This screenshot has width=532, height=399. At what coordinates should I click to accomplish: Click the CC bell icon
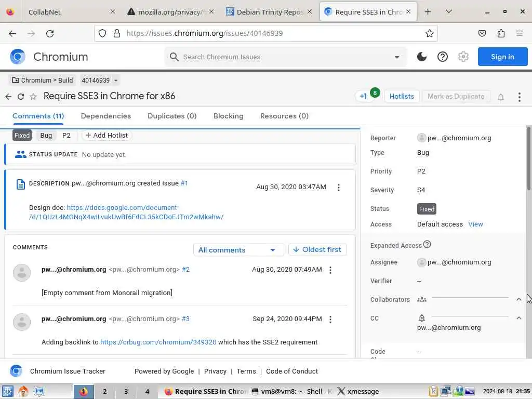tap(421, 318)
